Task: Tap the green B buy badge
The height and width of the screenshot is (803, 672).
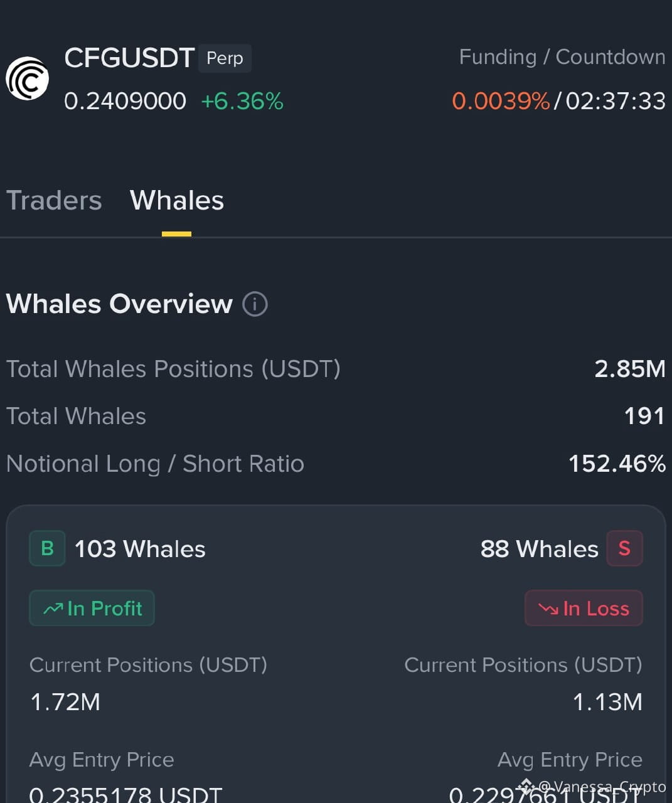Action: tap(47, 548)
